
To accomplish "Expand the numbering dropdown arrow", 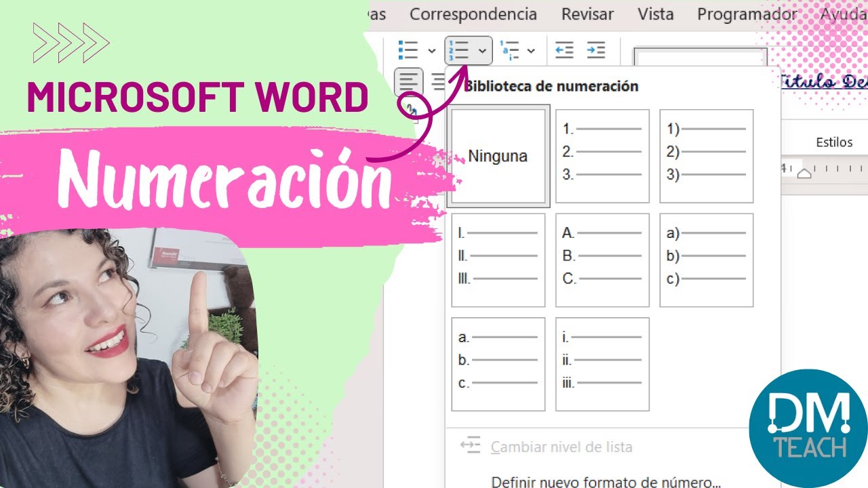I will 481,51.
